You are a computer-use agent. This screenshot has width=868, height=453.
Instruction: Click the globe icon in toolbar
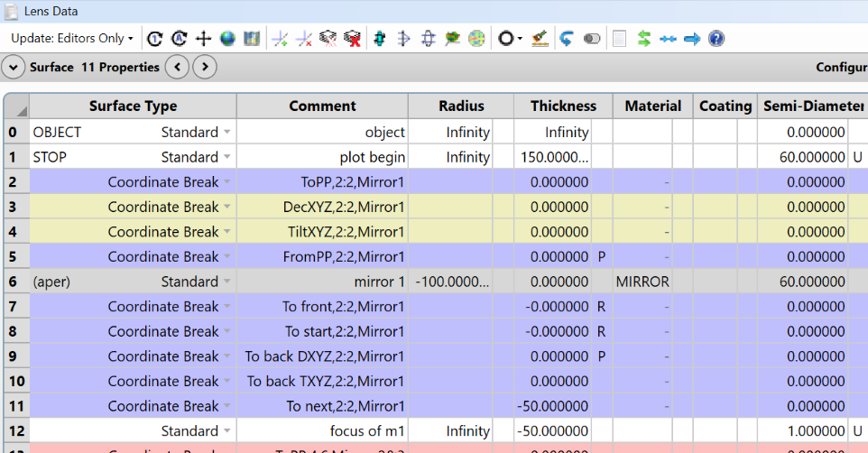click(227, 39)
